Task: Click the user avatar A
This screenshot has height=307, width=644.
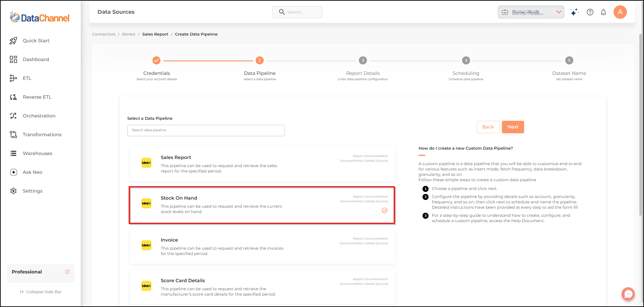Action: pyautogui.click(x=620, y=12)
